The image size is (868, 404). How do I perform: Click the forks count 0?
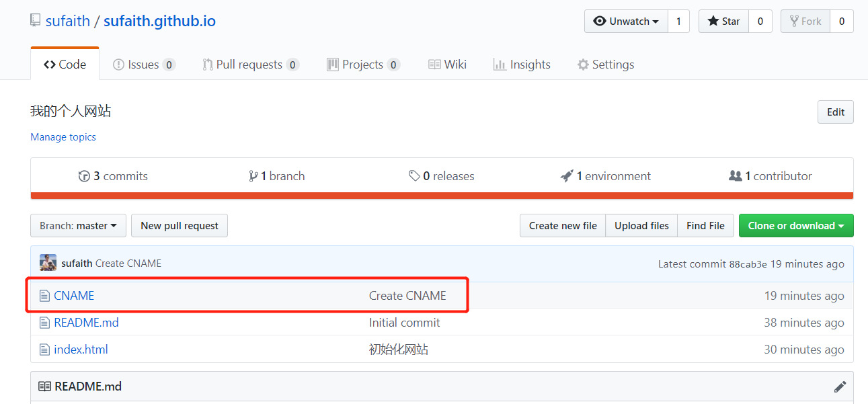[842, 21]
